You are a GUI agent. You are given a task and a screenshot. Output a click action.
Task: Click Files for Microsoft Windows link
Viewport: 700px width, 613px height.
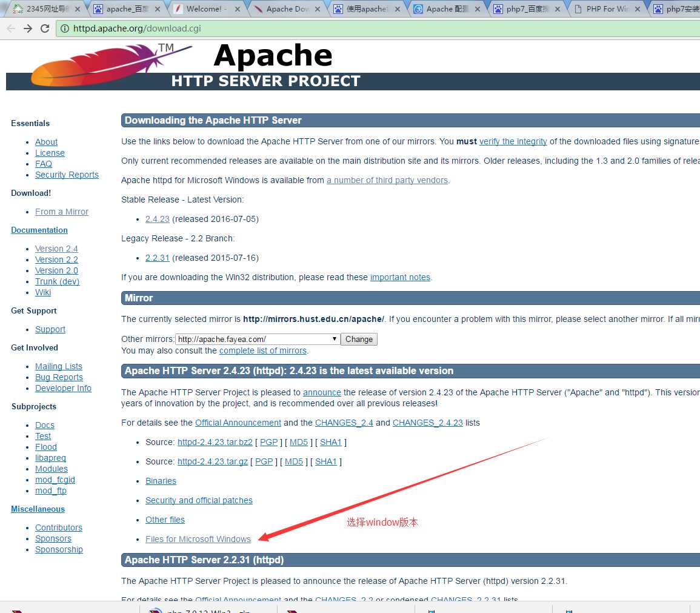click(x=198, y=540)
